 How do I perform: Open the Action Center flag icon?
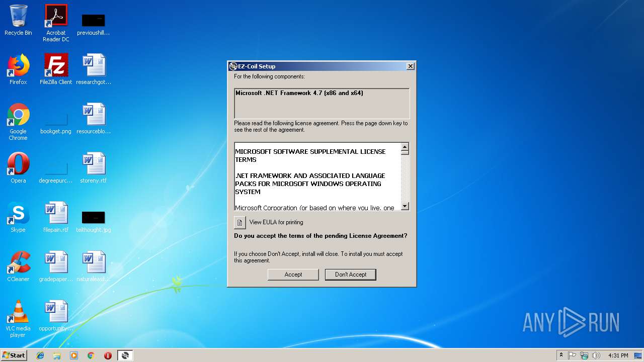coord(572,355)
